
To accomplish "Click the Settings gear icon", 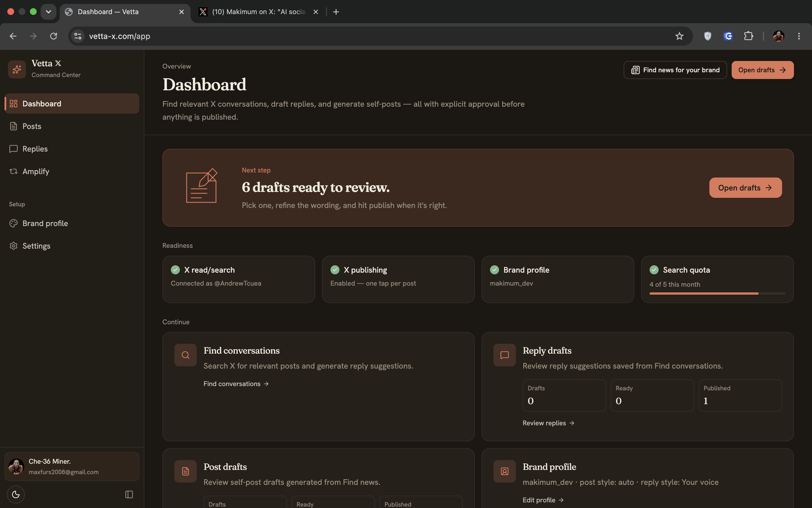I will pyautogui.click(x=14, y=246).
